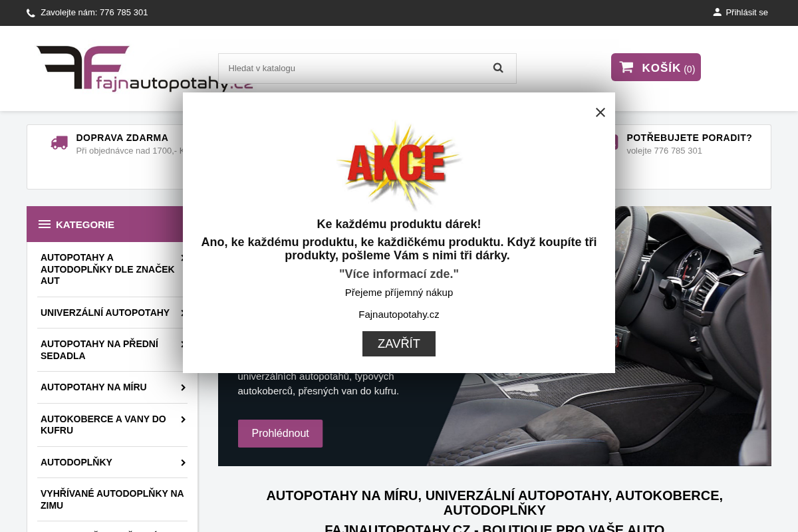Click the ZAVŘÍT button
Image resolution: width=798 pixels, height=532 pixels.
click(x=399, y=344)
